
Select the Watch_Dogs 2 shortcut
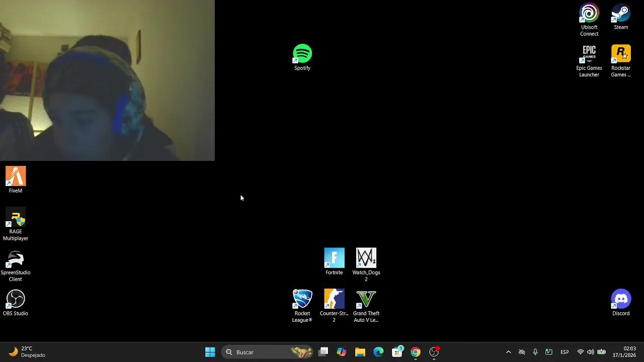[366, 264]
